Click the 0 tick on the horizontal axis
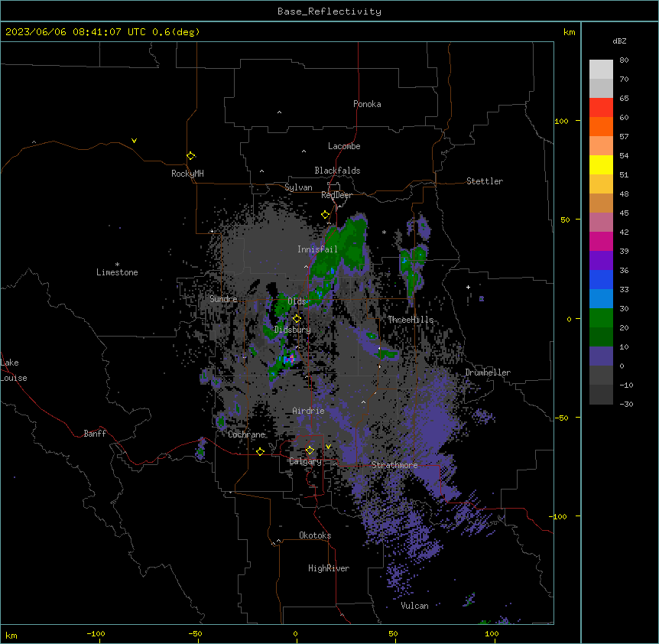This screenshot has width=659, height=644. tap(295, 633)
